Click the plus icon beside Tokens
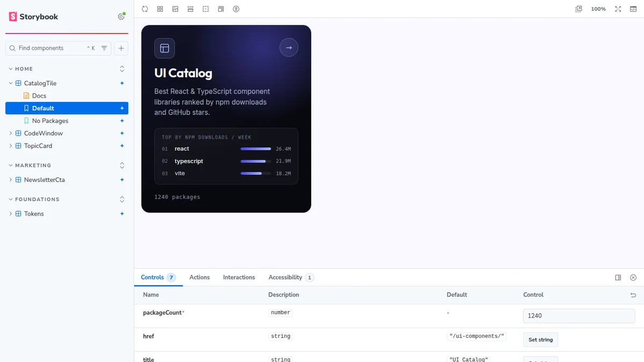 (x=122, y=213)
